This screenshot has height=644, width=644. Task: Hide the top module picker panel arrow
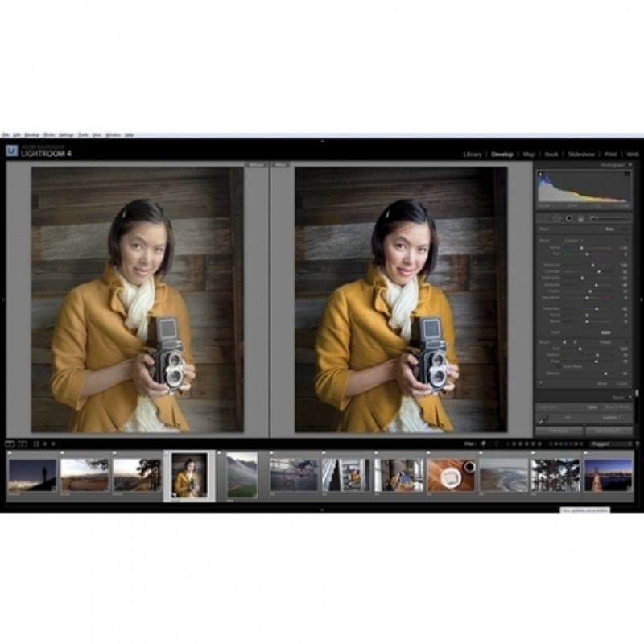coord(322,141)
